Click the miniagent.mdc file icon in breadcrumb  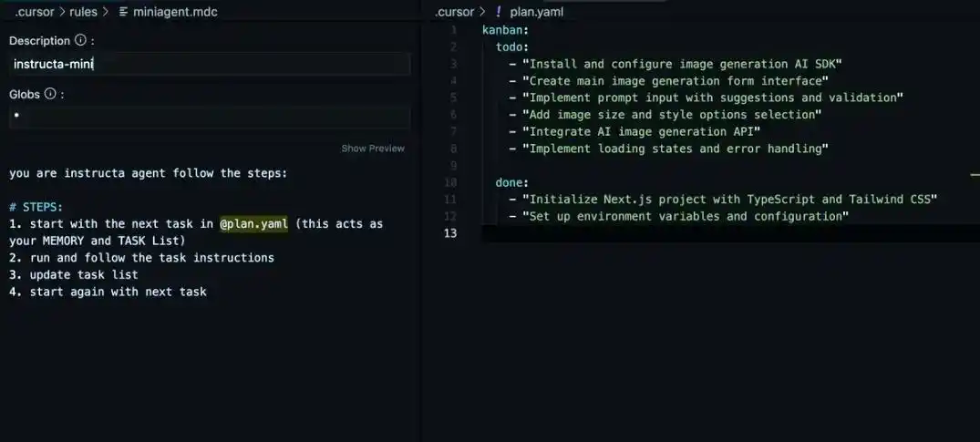124,12
